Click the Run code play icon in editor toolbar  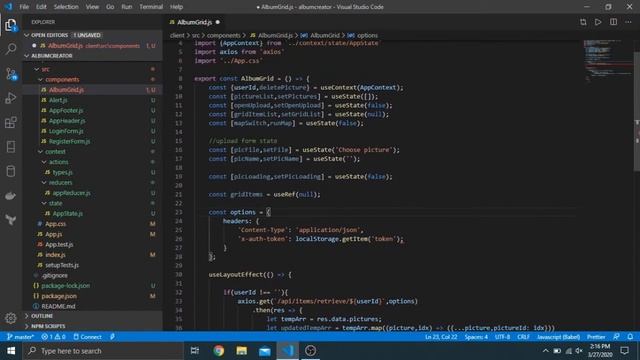click(x=598, y=22)
